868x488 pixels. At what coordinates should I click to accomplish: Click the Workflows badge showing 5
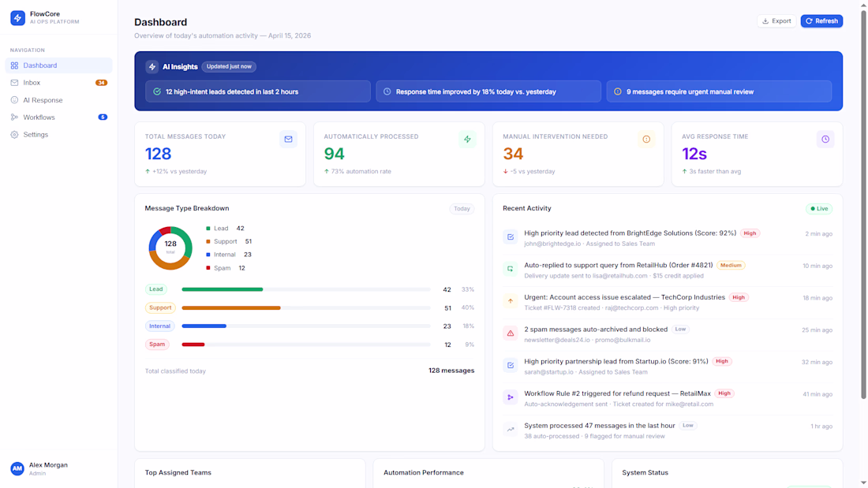point(103,117)
